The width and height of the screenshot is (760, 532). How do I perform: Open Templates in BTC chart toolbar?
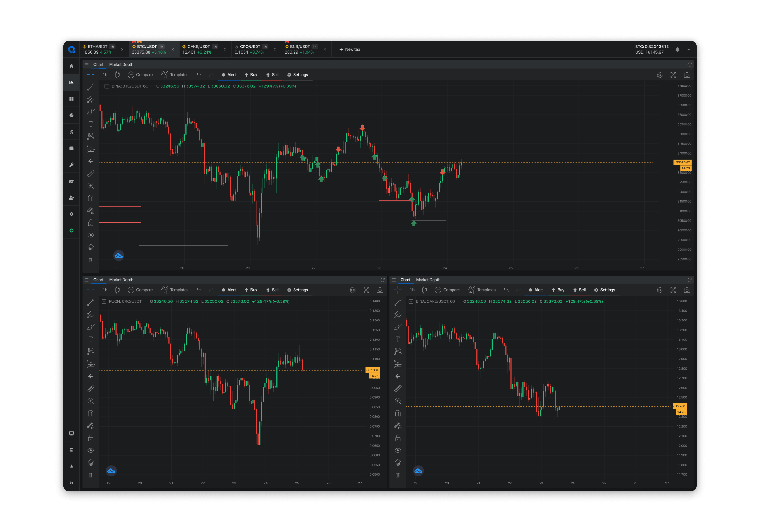coord(175,75)
